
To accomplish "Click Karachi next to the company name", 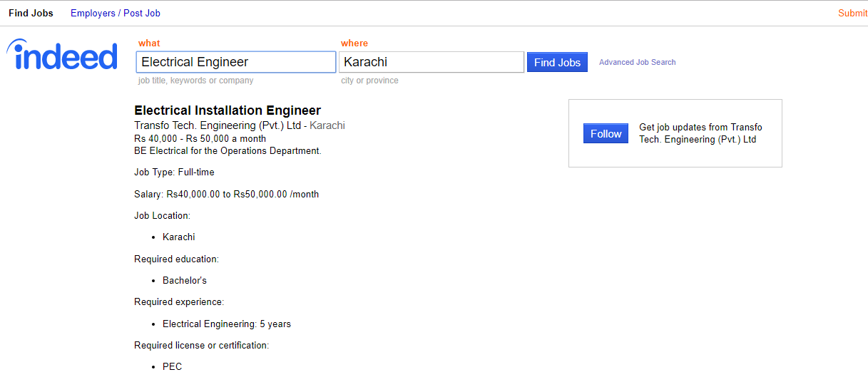I will [327, 125].
